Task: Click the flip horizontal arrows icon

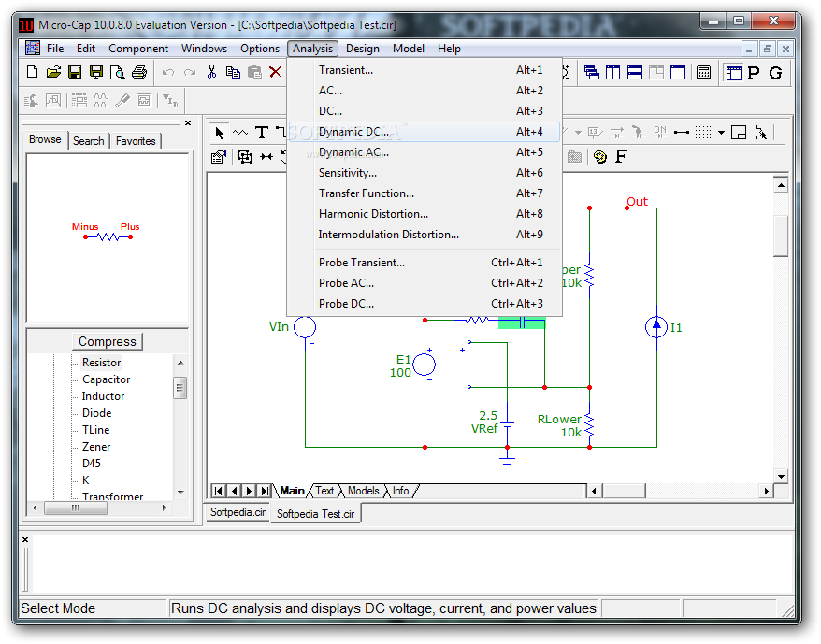Action: [266, 156]
